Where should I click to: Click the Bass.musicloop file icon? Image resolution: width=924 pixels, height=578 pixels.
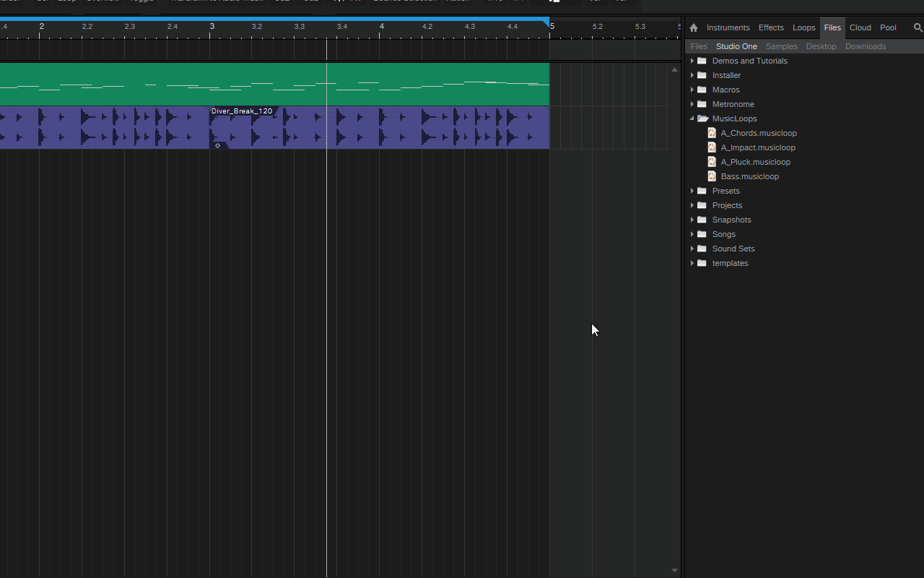pyautogui.click(x=712, y=176)
